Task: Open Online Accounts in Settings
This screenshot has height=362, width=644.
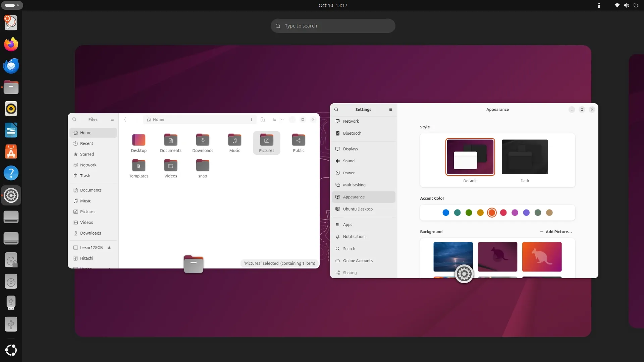Action: (364, 261)
